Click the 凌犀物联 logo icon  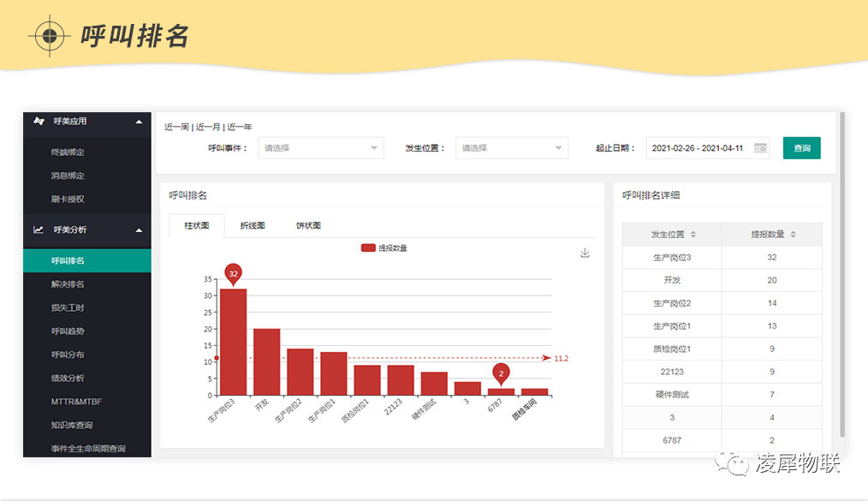tap(732, 462)
